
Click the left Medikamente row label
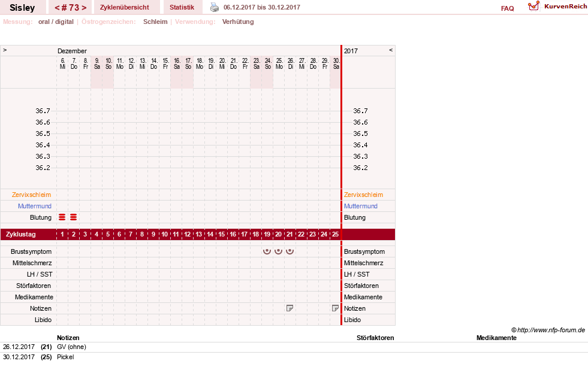34,297
